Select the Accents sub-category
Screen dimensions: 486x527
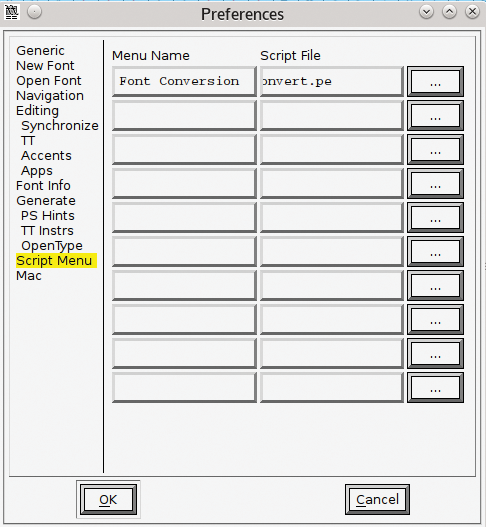point(46,156)
